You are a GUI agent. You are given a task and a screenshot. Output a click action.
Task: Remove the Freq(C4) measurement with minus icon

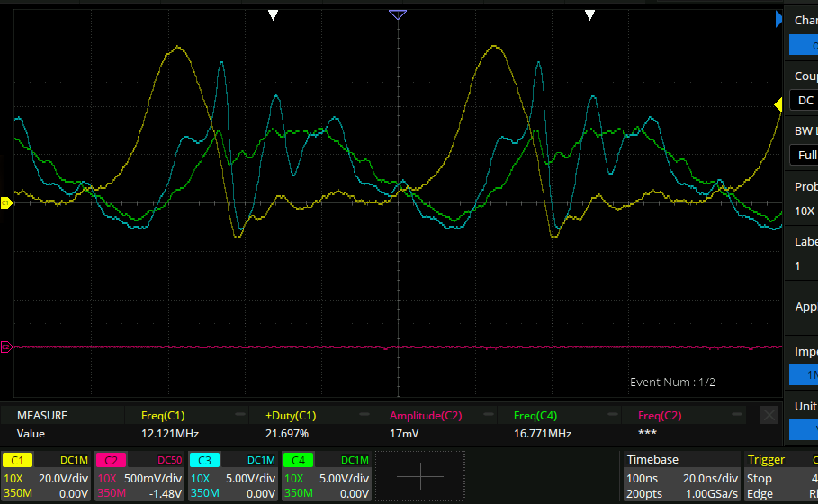pos(613,415)
